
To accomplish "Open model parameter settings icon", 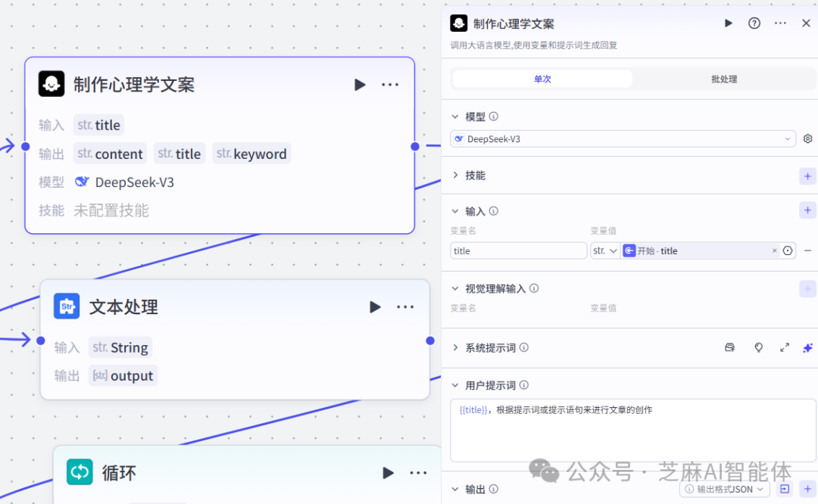I will (807, 138).
